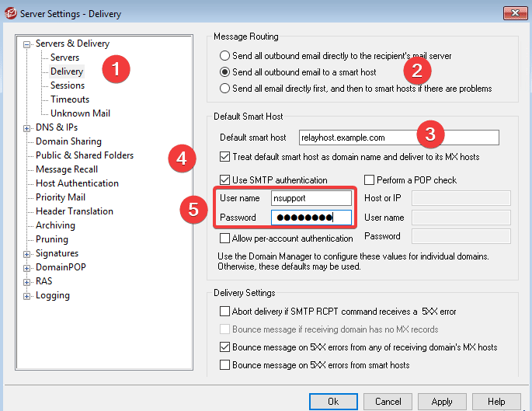Click the SMTP Password field
Image resolution: width=532 pixels, height=411 pixels.
tap(311, 218)
